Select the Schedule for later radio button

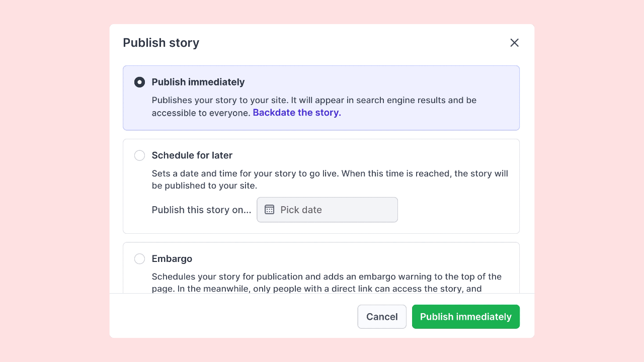tap(139, 155)
